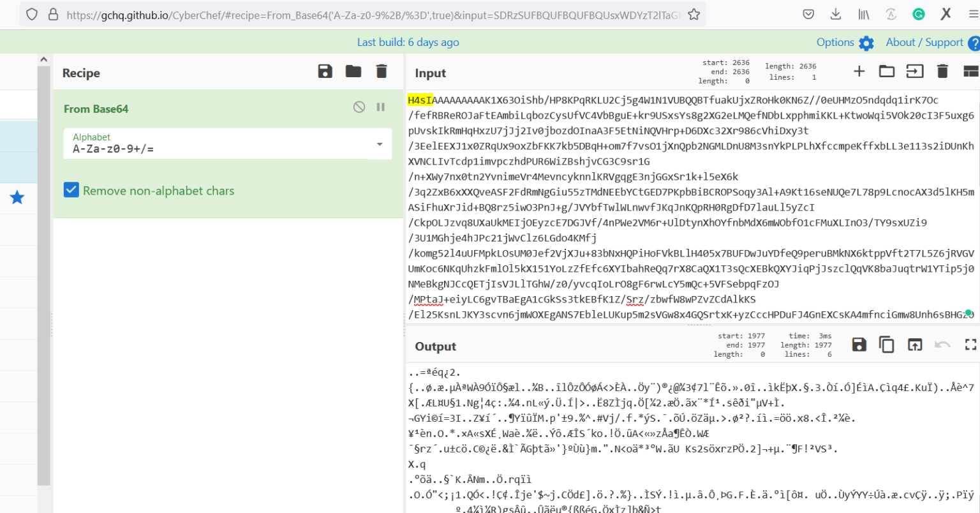Clear the input with the trash icon

point(943,71)
